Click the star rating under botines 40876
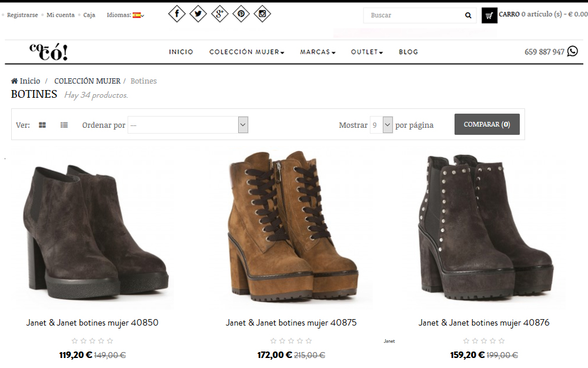The width and height of the screenshot is (588, 368). point(484,341)
